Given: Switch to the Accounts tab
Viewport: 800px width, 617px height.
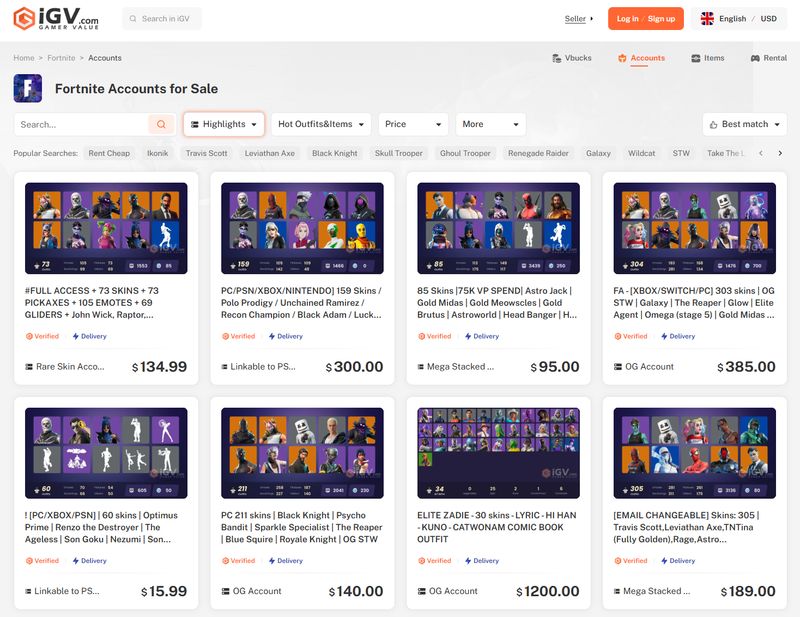Looking at the screenshot, I should (641, 58).
